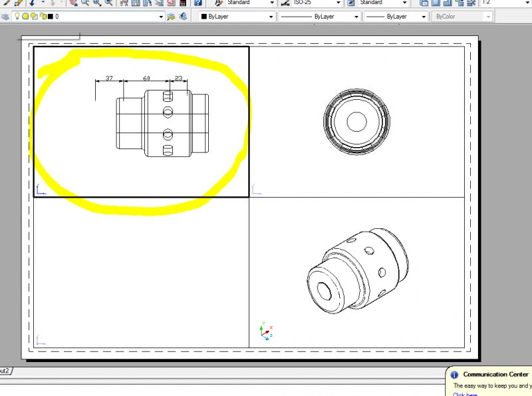Image resolution: width=532 pixels, height=396 pixels.
Task: Click the Zoom Previous icon
Action: (109, 3)
